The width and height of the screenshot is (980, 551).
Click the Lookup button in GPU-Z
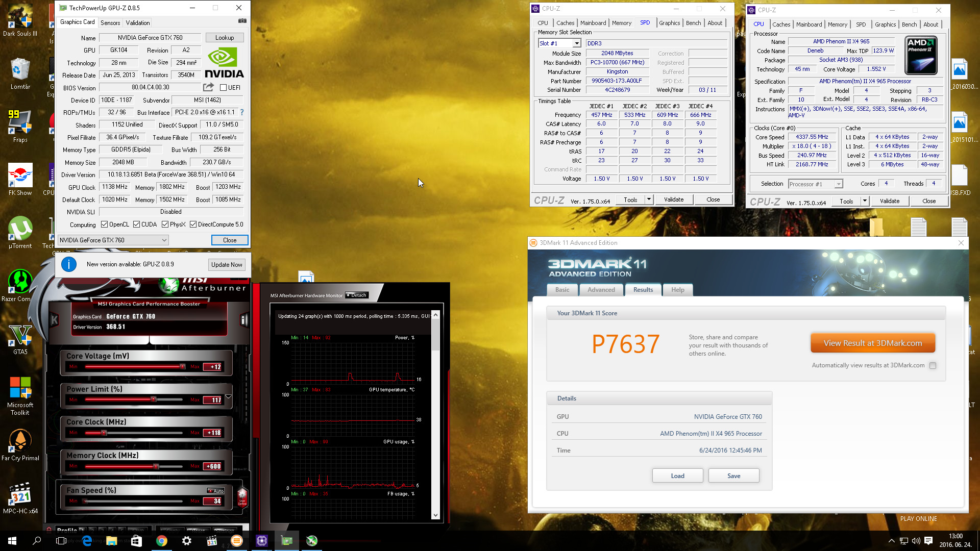225,38
